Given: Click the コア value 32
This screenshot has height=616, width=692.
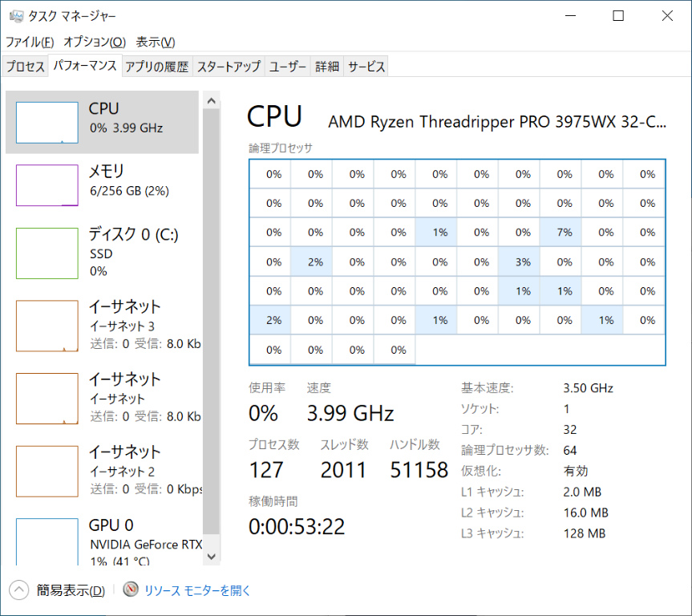Looking at the screenshot, I should (x=570, y=430).
